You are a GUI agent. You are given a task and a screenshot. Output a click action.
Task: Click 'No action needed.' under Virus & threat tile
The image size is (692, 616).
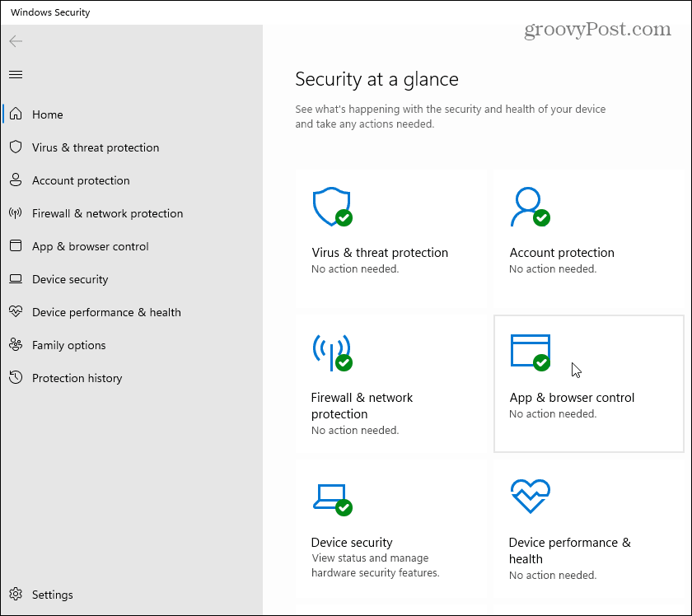click(x=355, y=268)
